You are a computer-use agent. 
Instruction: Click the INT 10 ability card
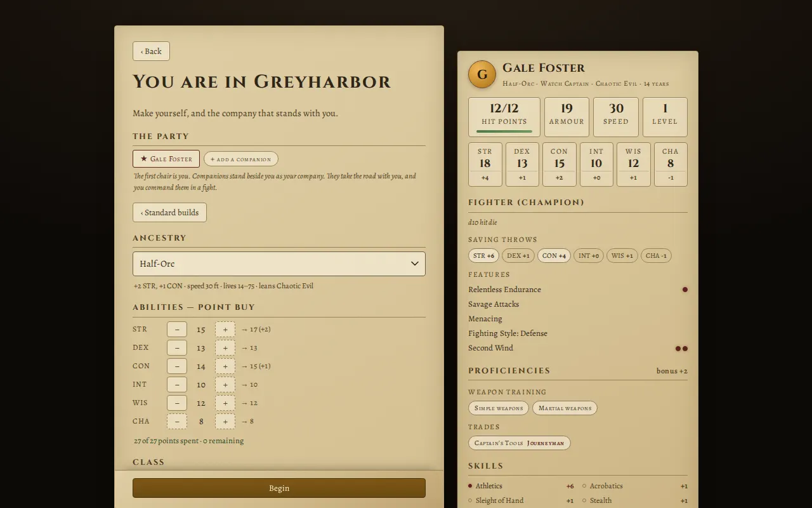pyautogui.click(x=596, y=164)
